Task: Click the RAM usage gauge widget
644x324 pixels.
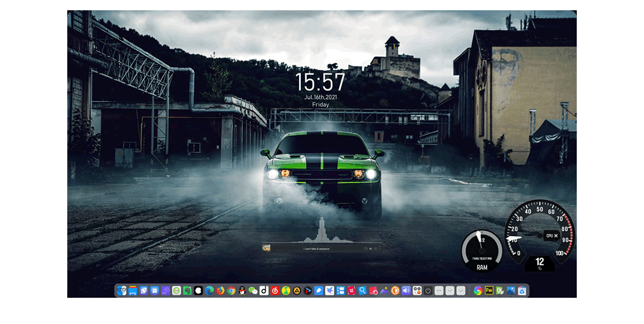Action: point(482,251)
